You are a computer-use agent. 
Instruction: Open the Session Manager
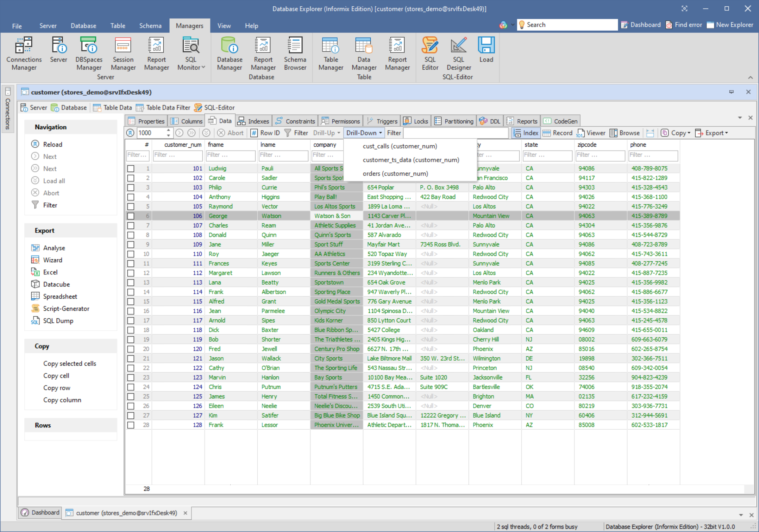tap(123, 53)
